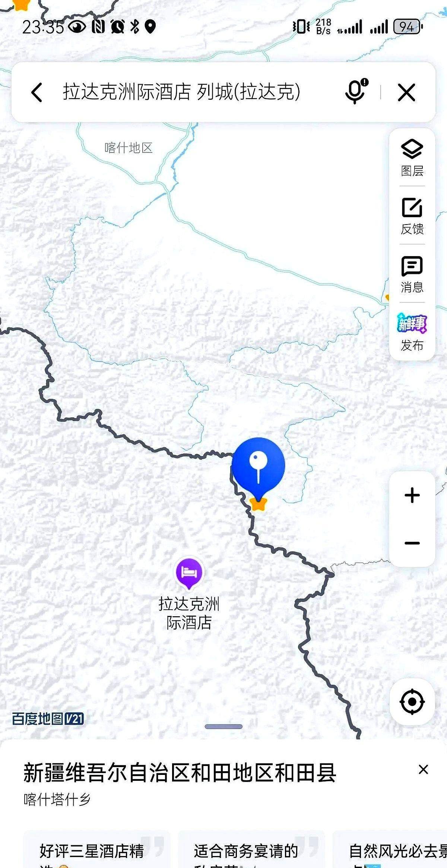The image size is (447, 868).
Task: Tap the 喀什地区 map label
Action: pyautogui.click(x=129, y=148)
